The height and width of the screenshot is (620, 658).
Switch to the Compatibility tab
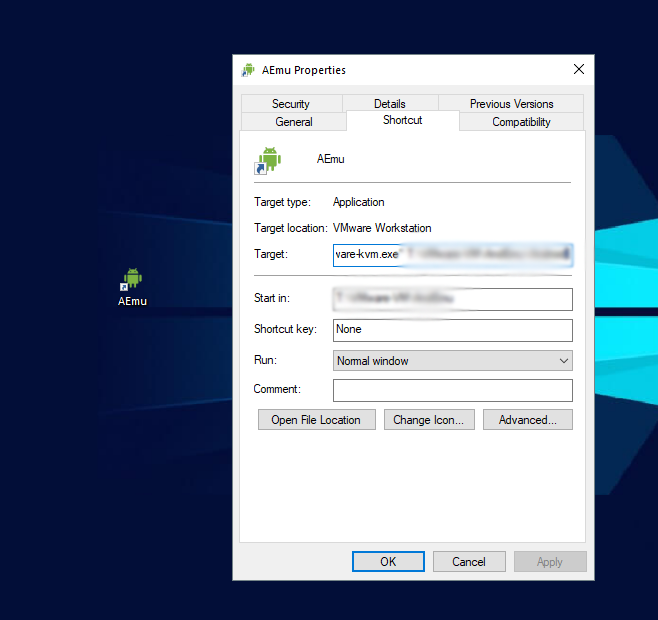click(521, 122)
